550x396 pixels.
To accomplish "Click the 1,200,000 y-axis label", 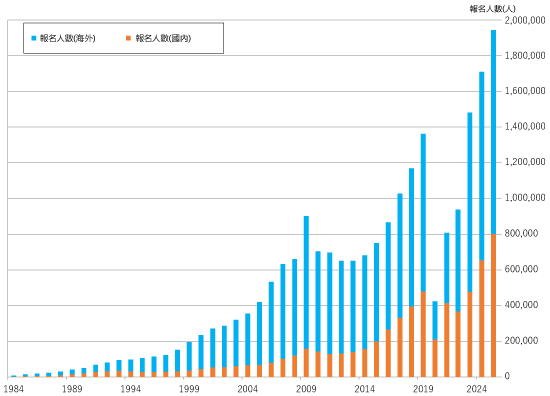I will pyautogui.click(x=525, y=162).
